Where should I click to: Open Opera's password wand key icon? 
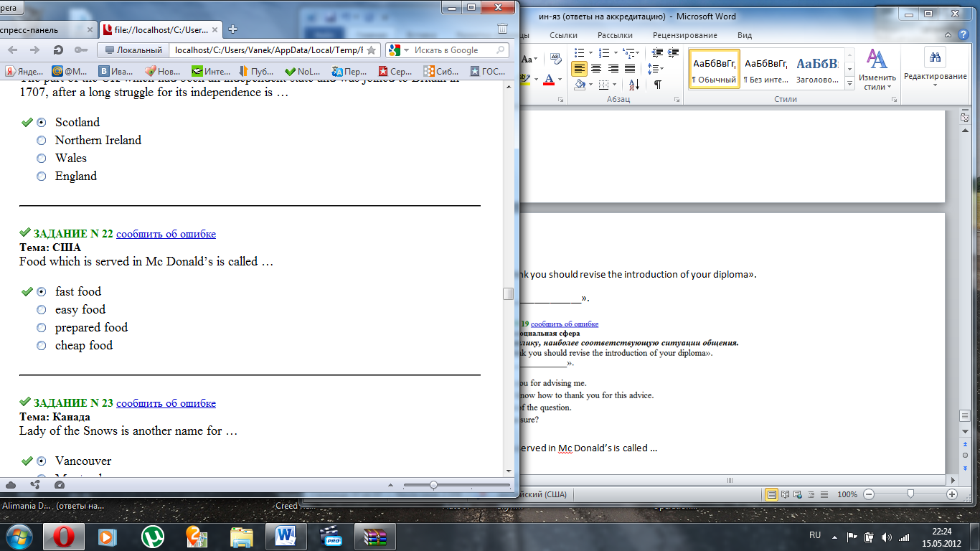coord(80,50)
